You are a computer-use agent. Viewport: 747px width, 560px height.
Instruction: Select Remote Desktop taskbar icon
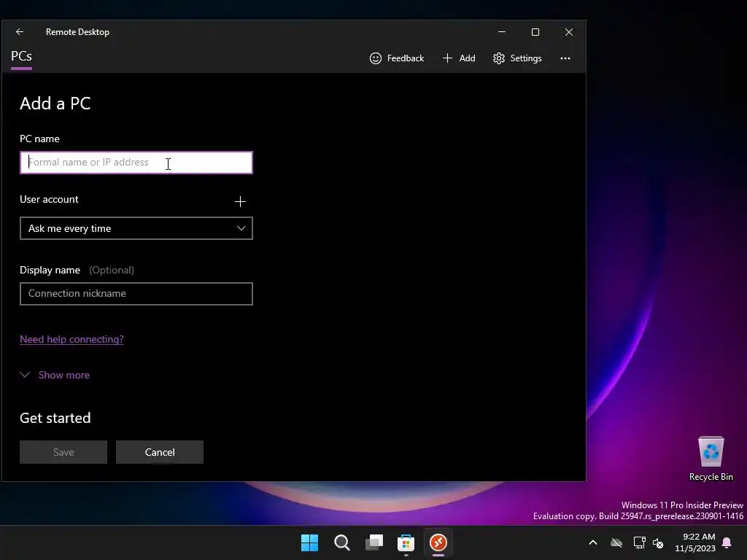(438, 542)
